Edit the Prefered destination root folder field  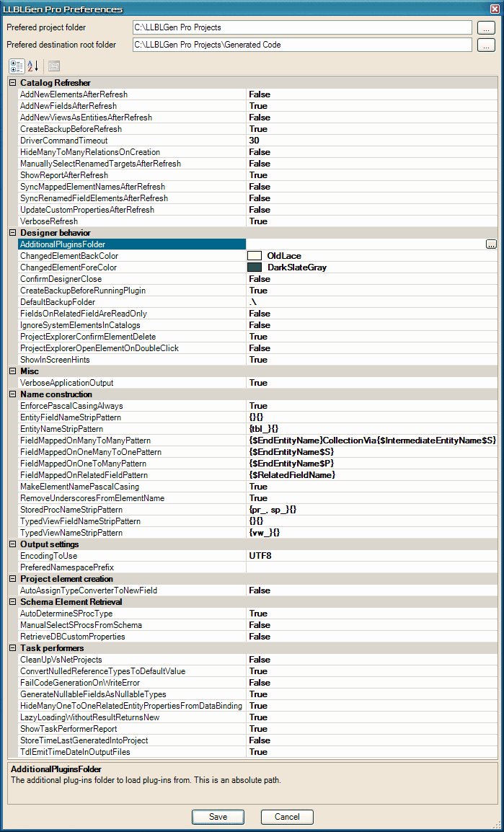coord(302,45)
